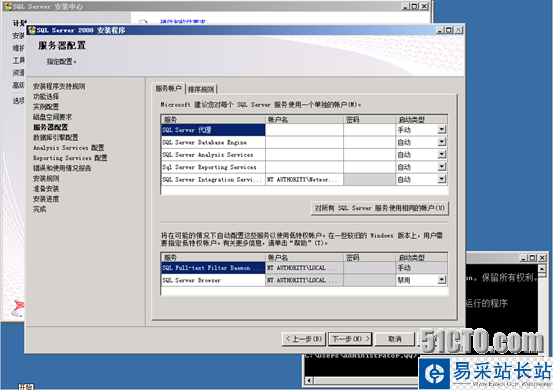Select the SQL Server Analysis Services row
The height and width of the screenshot is (390, 553).
[x=213, y=154]
